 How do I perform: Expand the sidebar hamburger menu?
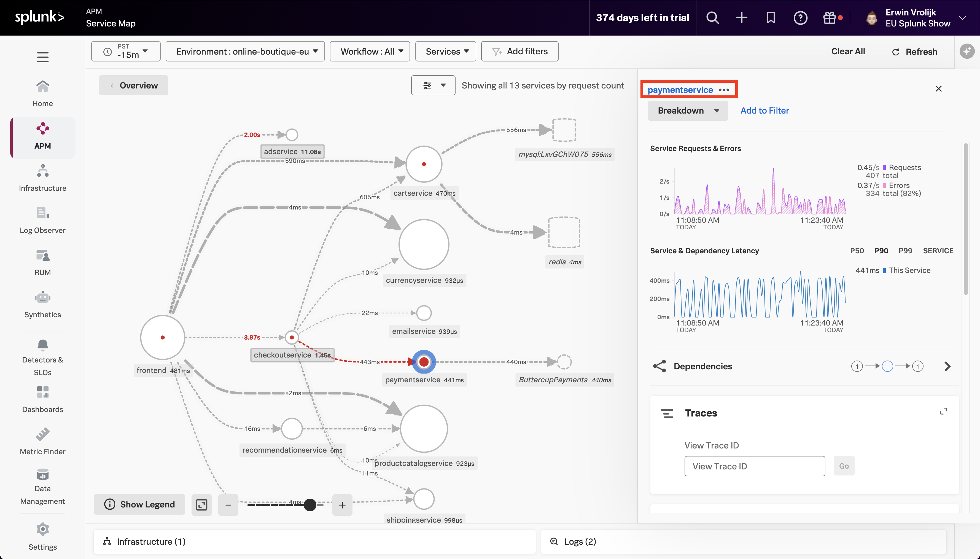pyautogui.click(x=43, y=57)
